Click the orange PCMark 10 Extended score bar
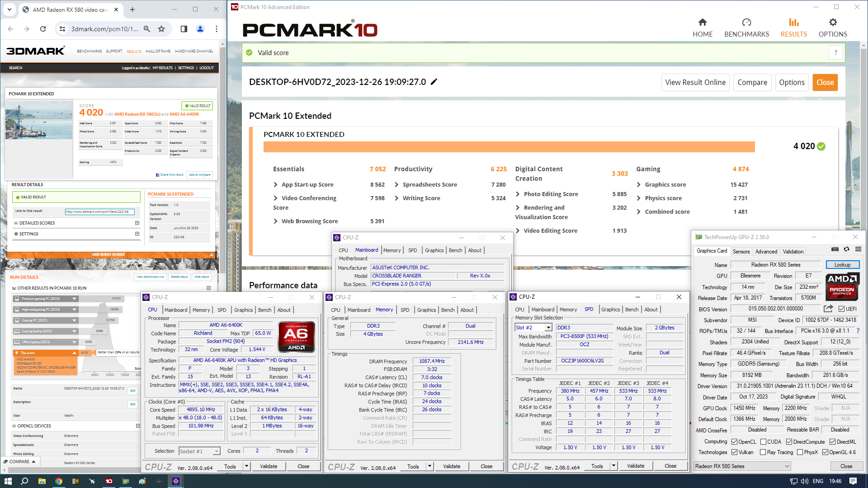The height and width of the screenshot is (488, 868). (509, 147)
